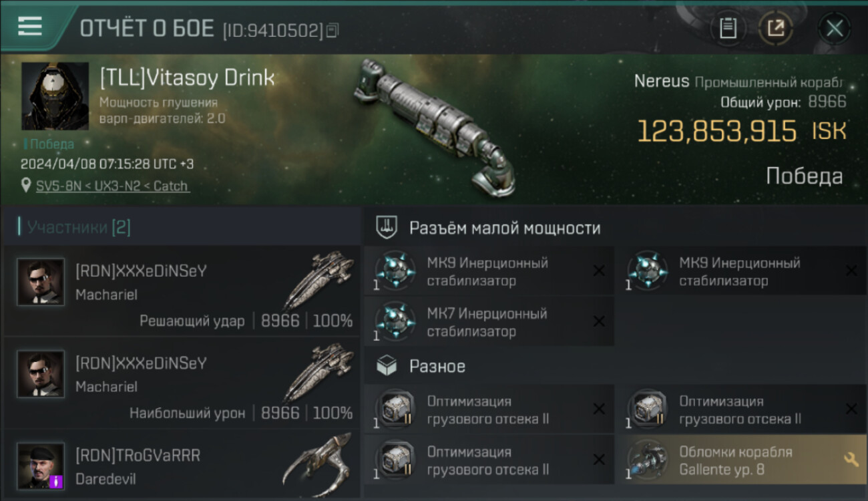Open the hamburger menu

point(30,27)
